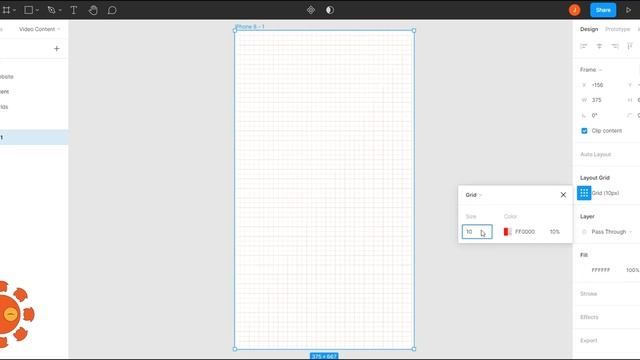This screenshot has height=360, width=640.
Task: Close the Grid settings popup
Action: (563, 195)
